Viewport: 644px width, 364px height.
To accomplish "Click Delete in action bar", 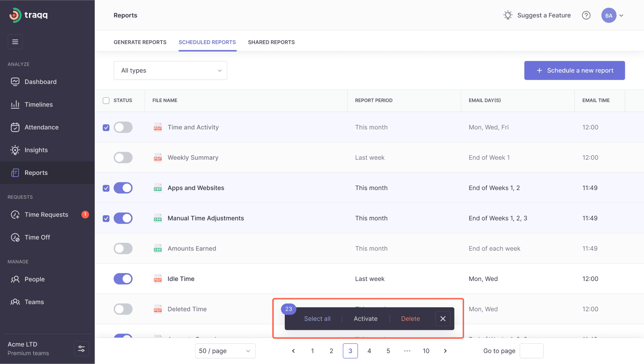I will pos(410,319).
